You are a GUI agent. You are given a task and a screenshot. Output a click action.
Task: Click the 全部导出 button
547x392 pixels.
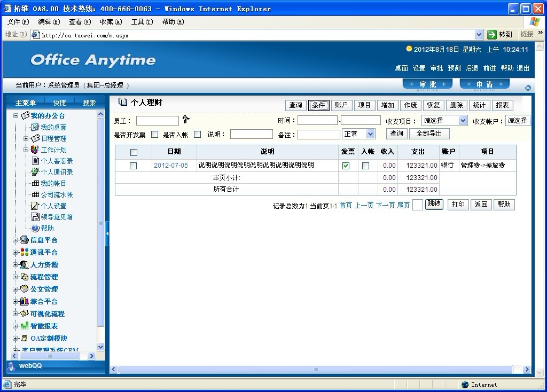(x=429, y=134)
